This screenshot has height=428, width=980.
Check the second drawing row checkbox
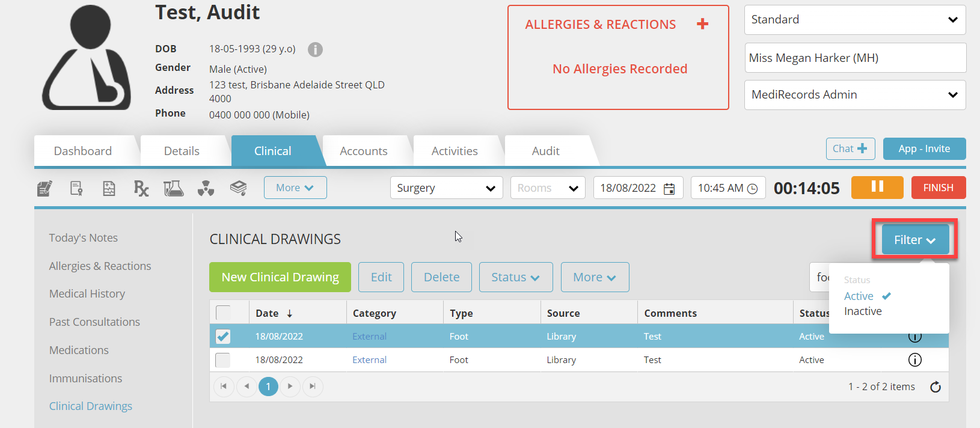click(223, 360)
